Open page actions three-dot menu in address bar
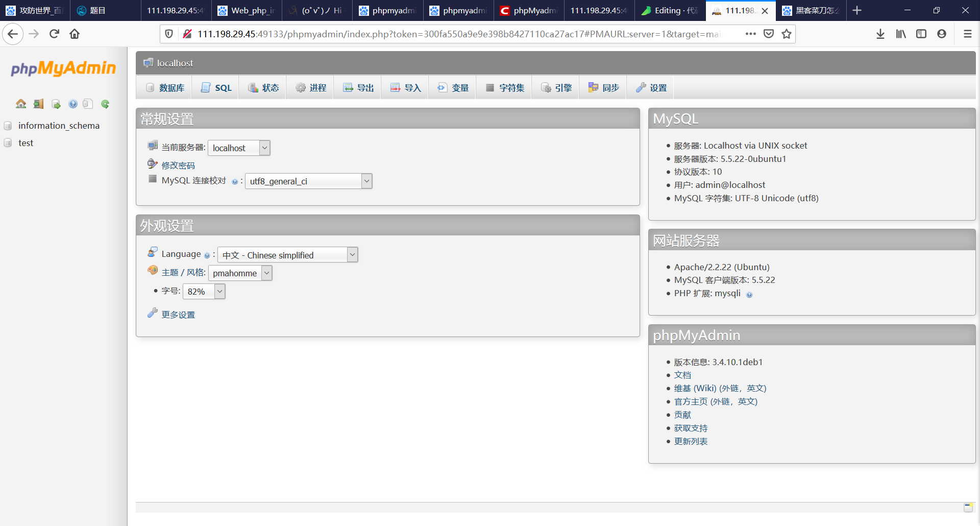Viewport: 980px width, 526px height. coord(750,34)
